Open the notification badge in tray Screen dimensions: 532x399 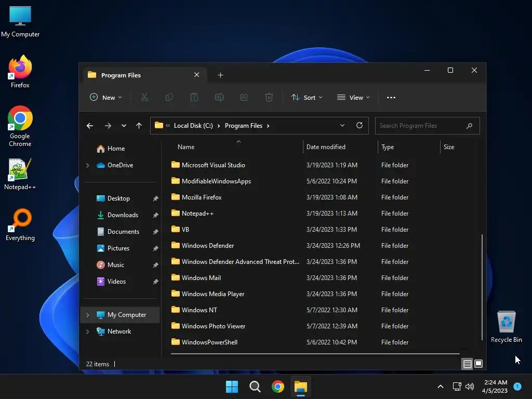[517, 386]
